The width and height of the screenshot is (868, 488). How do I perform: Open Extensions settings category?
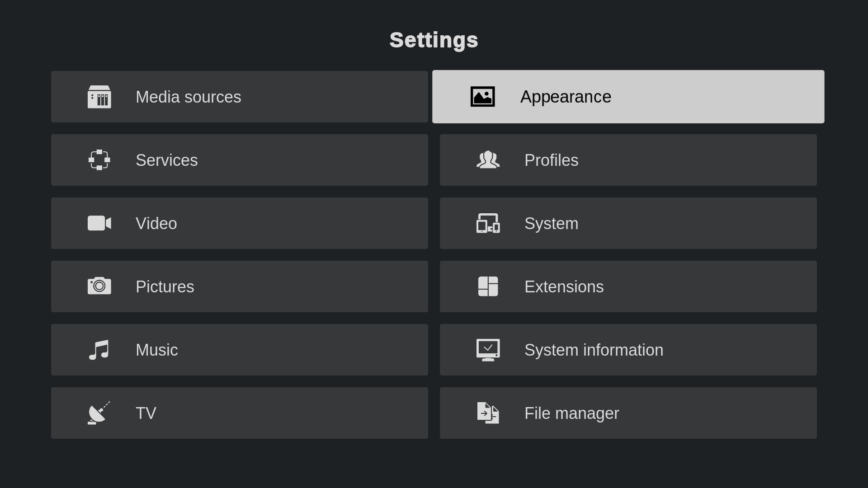(628, 286)
